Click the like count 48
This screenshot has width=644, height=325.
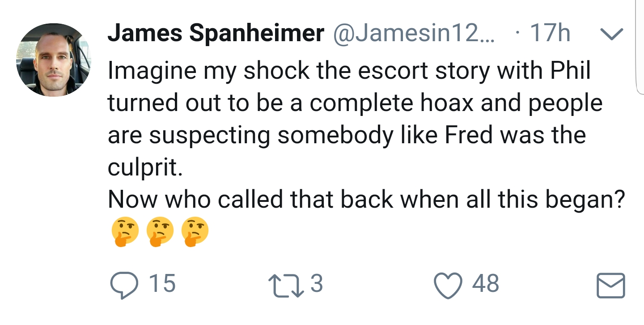pyautogui.click(x=486, y=284)
